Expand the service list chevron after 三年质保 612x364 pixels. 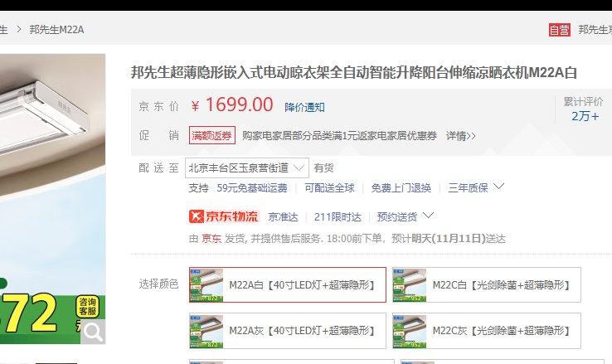tap(498, 187)
